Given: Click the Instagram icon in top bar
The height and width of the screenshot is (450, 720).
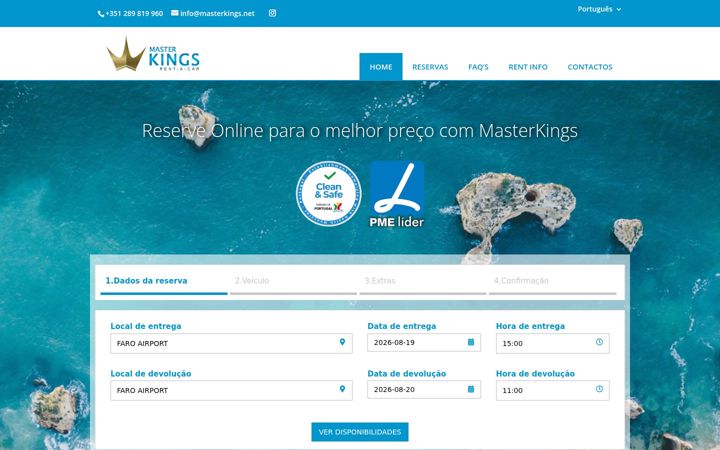Looking at the screenshot, I should point(272,13).
